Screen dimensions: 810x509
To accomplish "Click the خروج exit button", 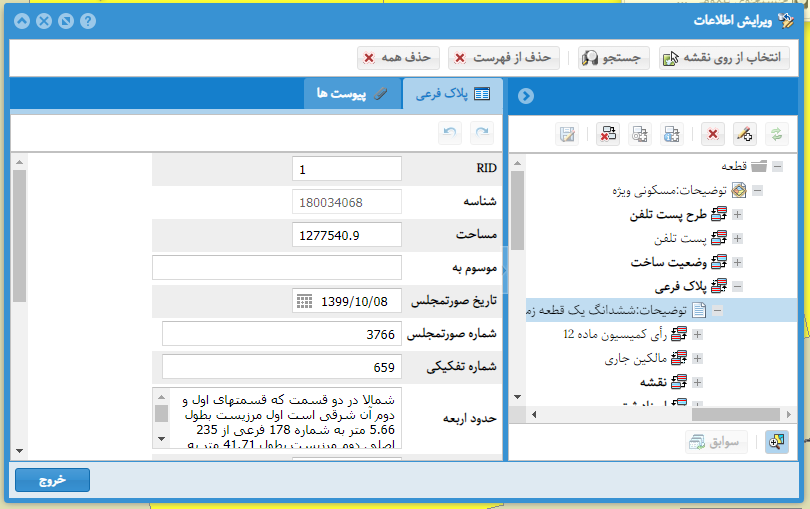I will [52, 480].
